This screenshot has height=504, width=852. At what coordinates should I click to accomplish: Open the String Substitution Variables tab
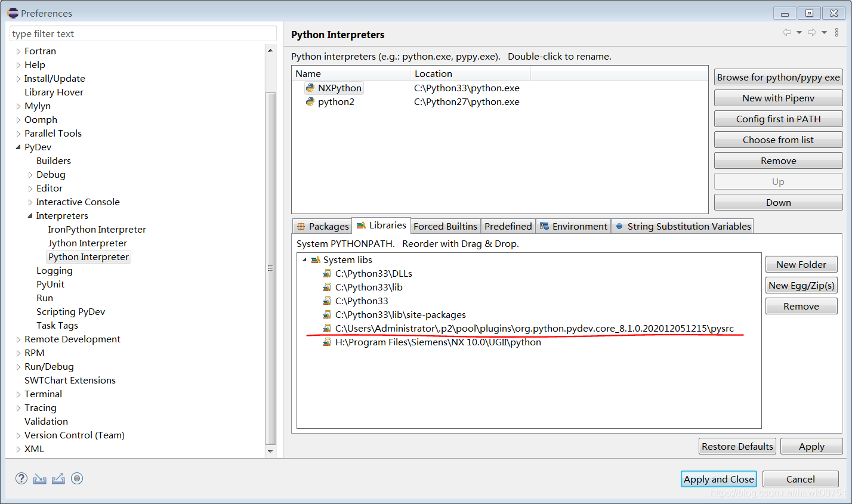click(683, 227)
